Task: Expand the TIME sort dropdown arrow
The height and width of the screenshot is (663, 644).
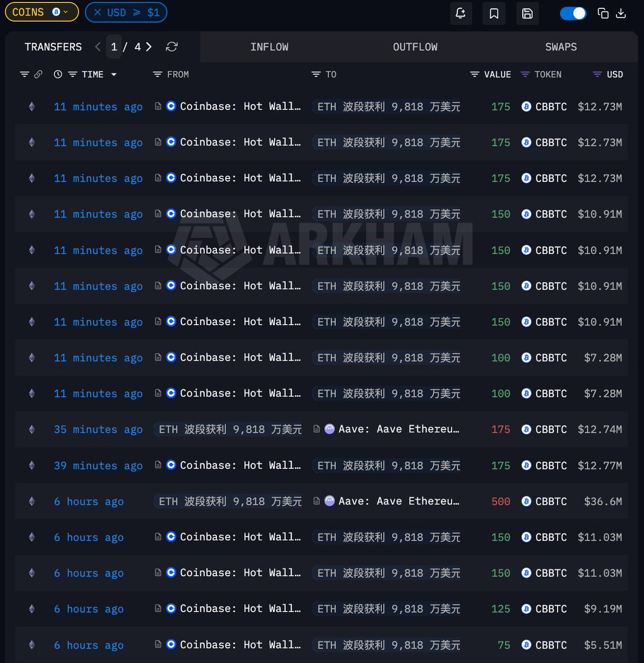Action: tap(114, 75)
